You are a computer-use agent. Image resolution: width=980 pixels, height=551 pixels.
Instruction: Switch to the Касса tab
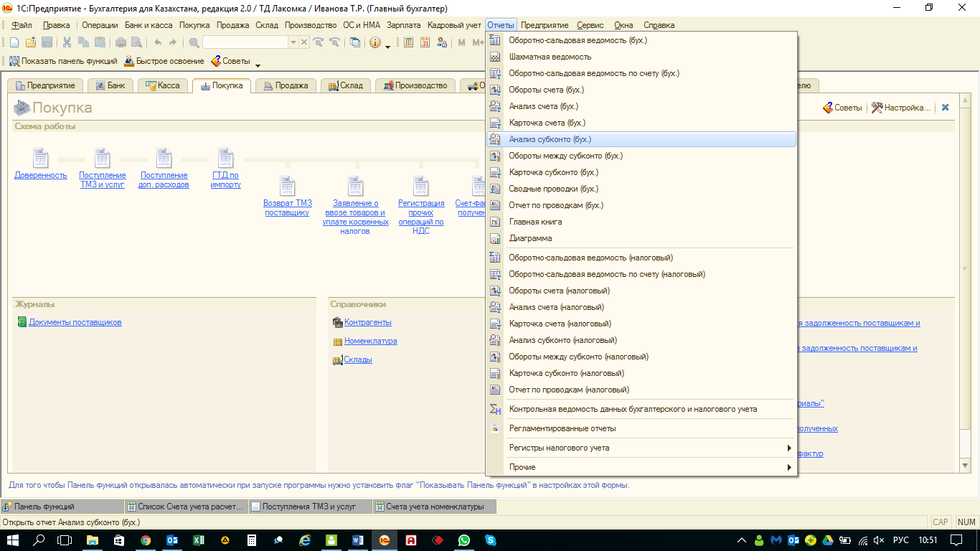pyautogui.click(x=162, y=85)
